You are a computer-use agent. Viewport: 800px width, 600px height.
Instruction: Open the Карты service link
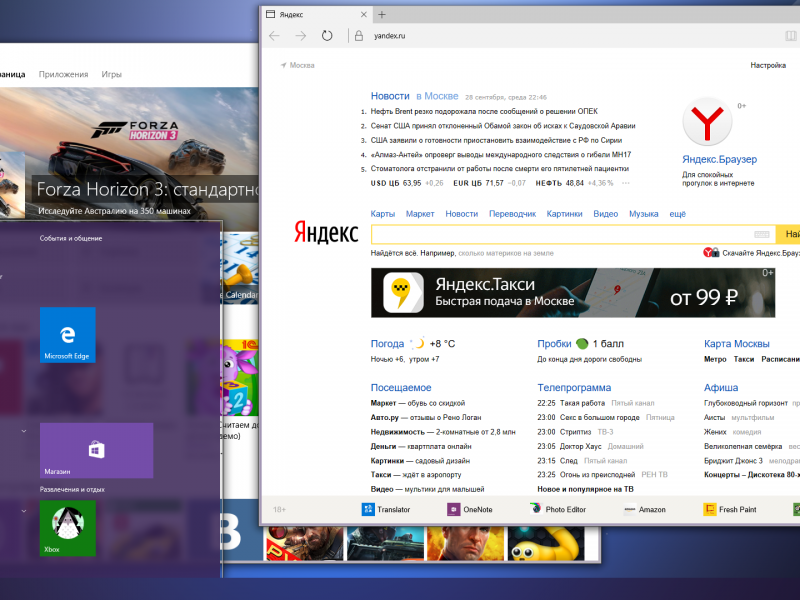[x=383, y=214]
